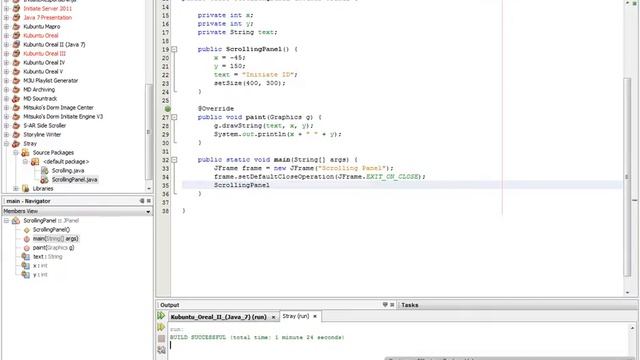Screen dimensions: 640x360
Task: Click the text field icon in the Navigator
Action: (x=26, y=257)
